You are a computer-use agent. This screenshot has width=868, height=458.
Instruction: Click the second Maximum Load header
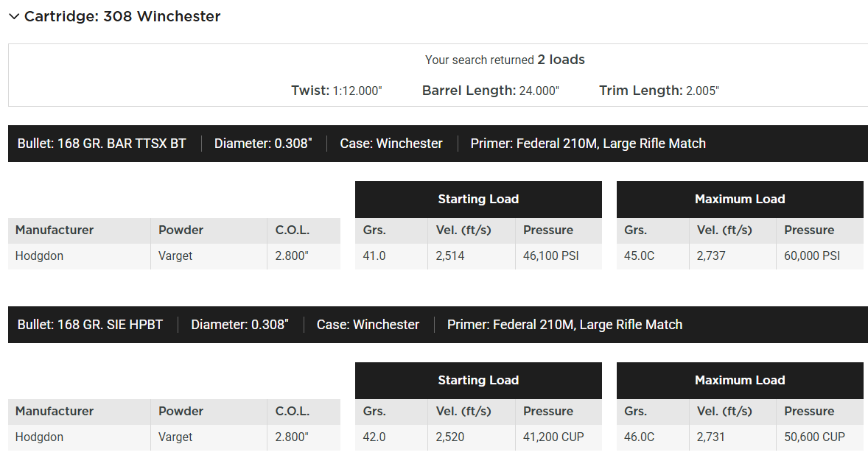(x=740, y=380)
